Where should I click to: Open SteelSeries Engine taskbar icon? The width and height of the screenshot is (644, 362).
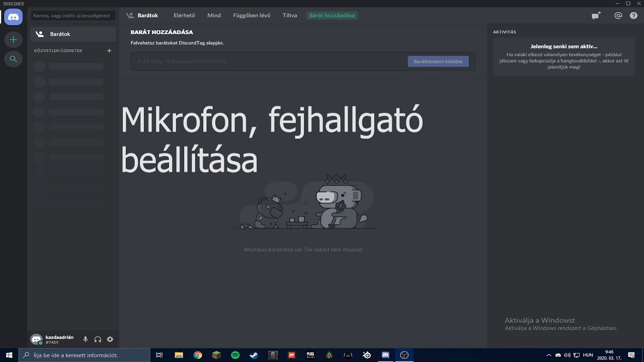click(x=367, y=355)
